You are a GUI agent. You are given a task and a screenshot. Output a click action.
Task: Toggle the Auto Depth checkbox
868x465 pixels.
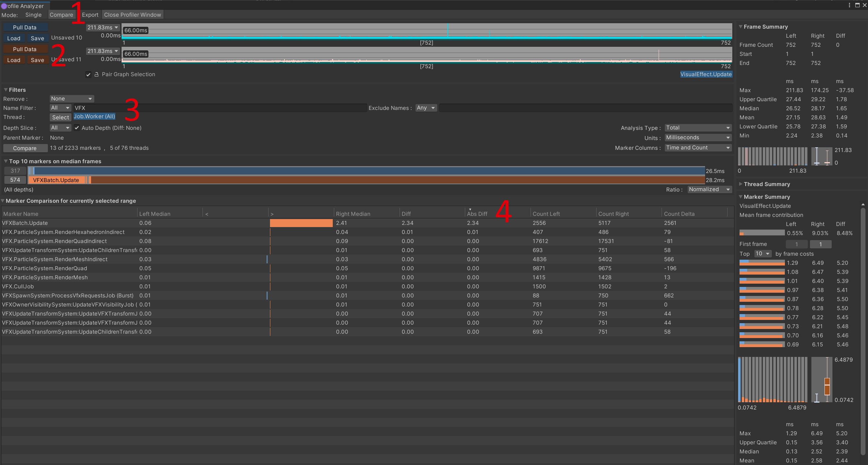click(x=77, y=128)
